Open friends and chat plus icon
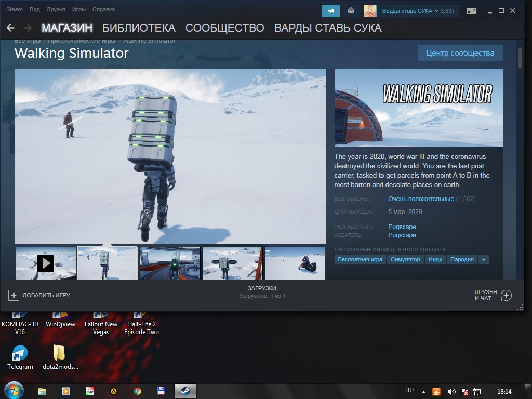The image size is (532, 399). point(506,295)
